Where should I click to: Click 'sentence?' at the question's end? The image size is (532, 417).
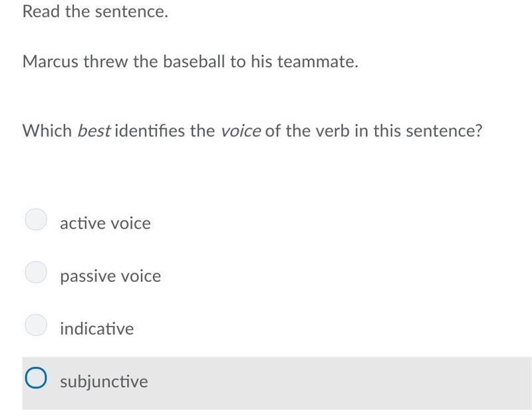pyautogui.click(x=444, y=131)
